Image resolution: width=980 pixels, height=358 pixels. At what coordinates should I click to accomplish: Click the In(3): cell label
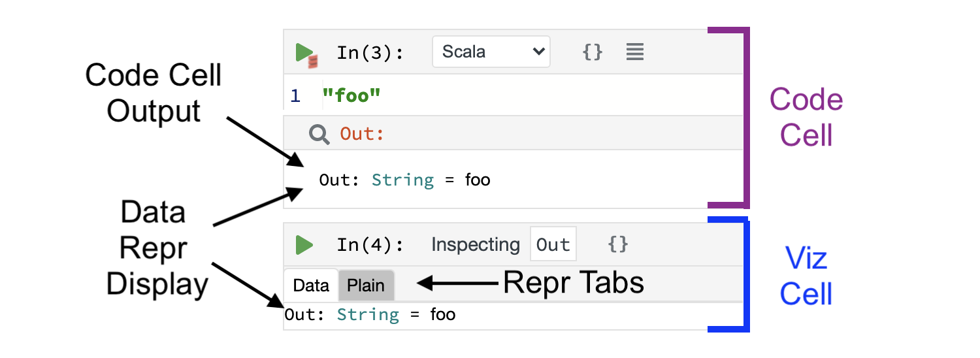point(370,53)
